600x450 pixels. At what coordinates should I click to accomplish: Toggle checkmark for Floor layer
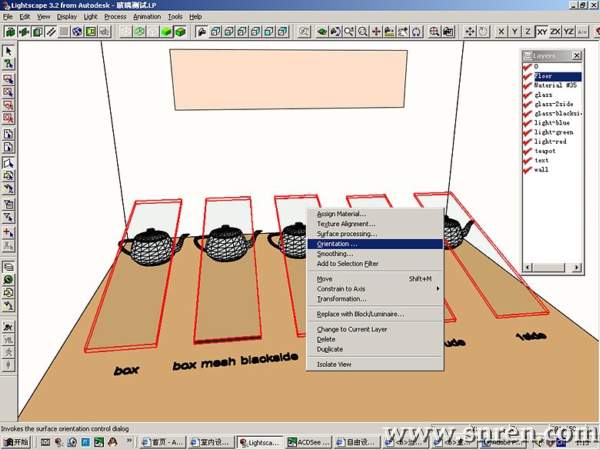[x=527, y=76]
